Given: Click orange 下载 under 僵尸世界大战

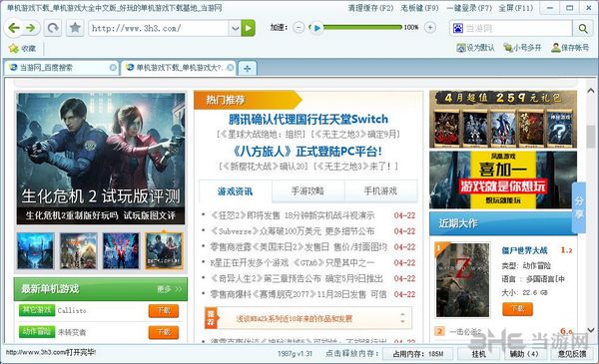Looking at the screenshot, I should tap(517, 309).
